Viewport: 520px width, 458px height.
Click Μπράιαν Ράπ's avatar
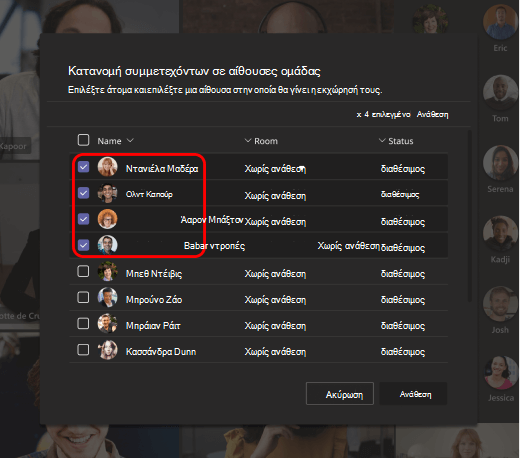pyautogui.click(x=107, y=323)
